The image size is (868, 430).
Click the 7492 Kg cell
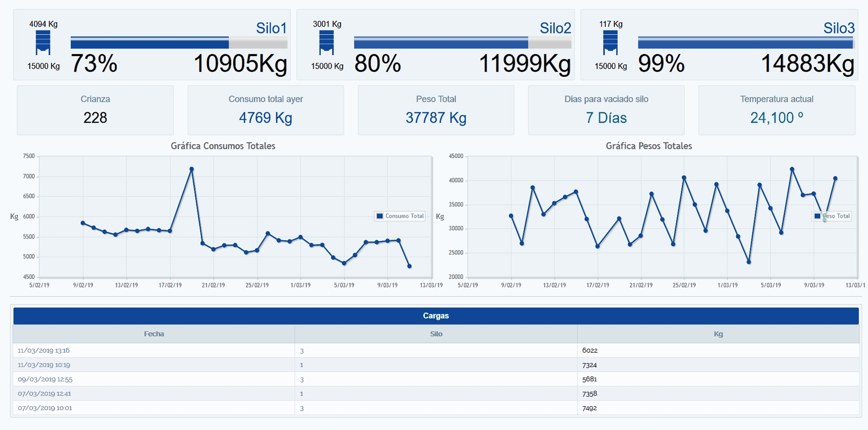pyautogui.click(x=718, y=408)
